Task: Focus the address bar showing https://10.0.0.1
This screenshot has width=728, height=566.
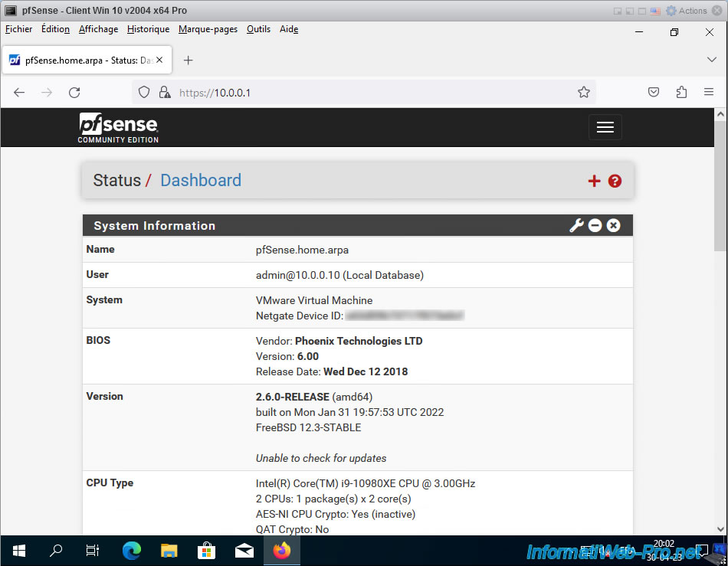Action: (x=363, y=93)
